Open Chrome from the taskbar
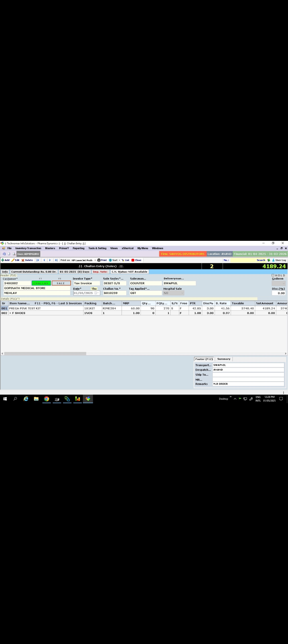Image resolution: width=288 pixels, height=644 pixels. pyautogui.click(x=47, y=399)
